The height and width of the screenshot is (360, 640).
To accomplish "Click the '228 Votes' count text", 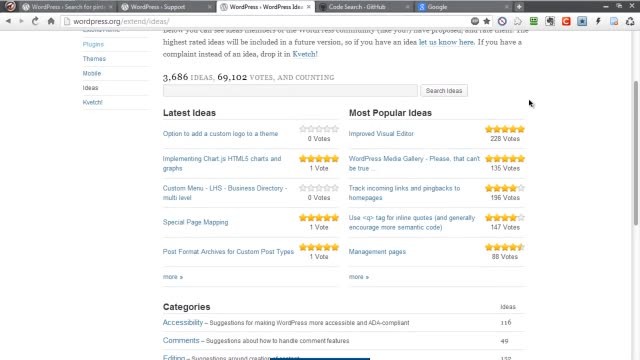I will 505,139.
